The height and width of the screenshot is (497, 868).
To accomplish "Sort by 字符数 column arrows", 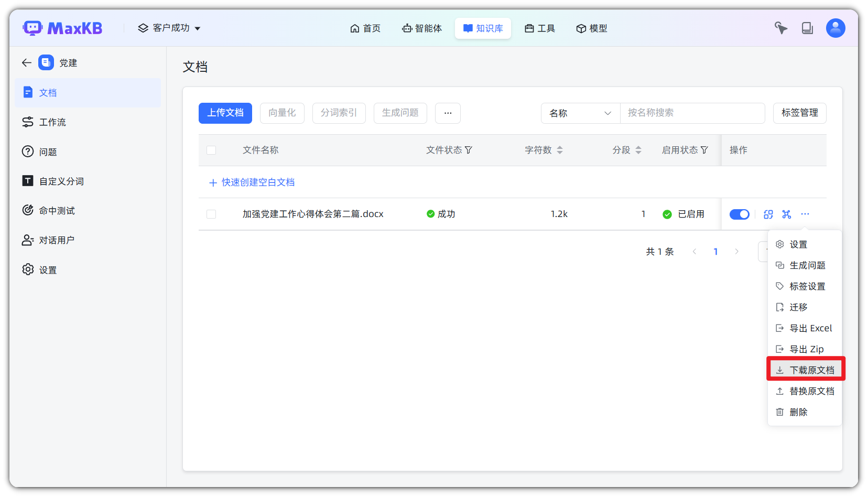I will [560, 150].
